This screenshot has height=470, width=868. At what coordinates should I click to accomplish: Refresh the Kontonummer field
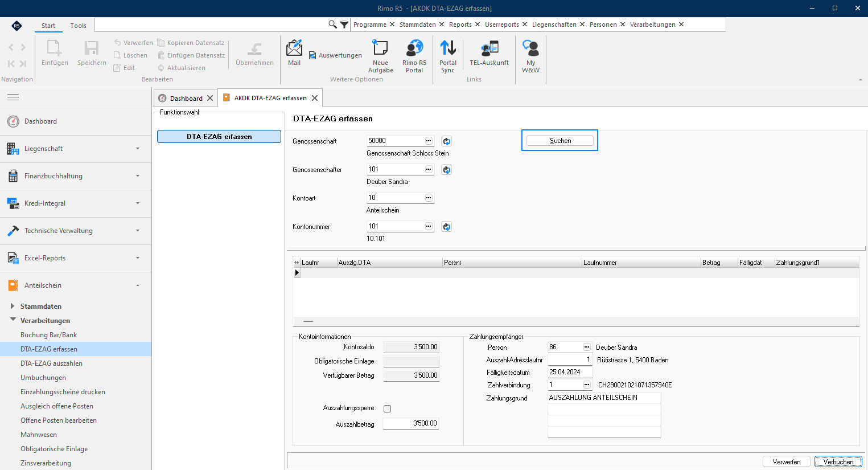pos(447,227)
